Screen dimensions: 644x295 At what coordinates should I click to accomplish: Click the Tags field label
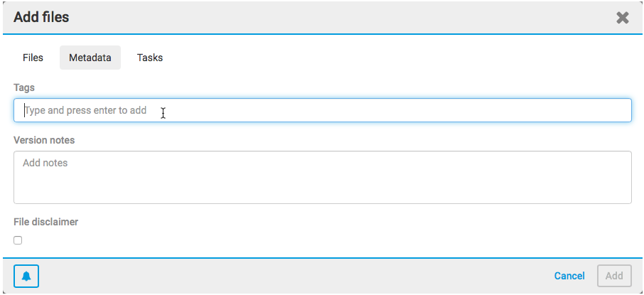[24, 87]
